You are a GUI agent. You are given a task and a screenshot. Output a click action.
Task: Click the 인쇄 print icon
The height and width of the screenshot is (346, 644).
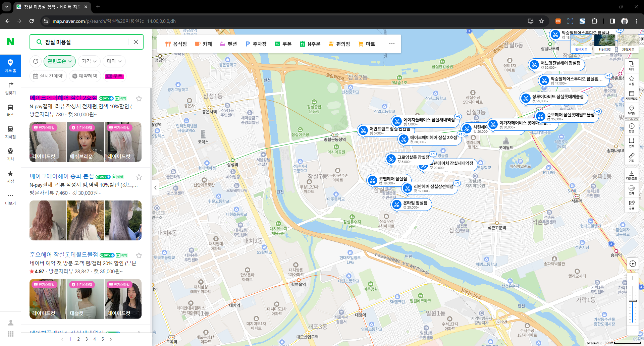(x=632, y=190)
